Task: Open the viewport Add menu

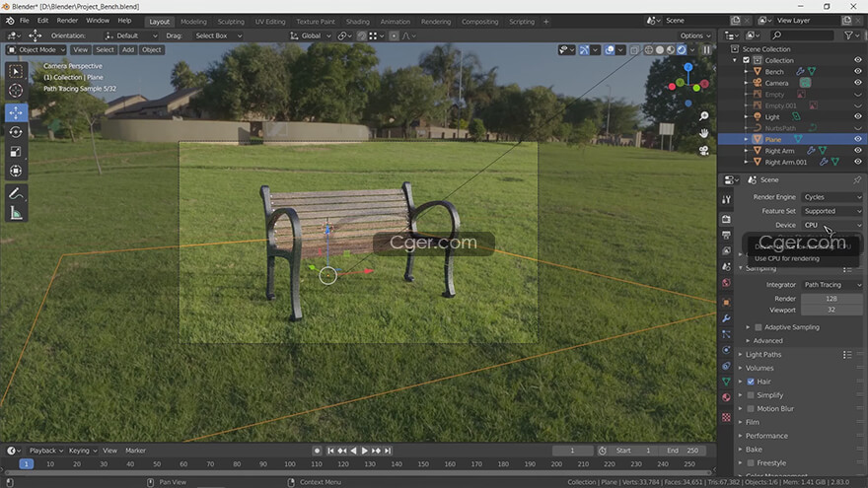Action: (x=128, y=50)
